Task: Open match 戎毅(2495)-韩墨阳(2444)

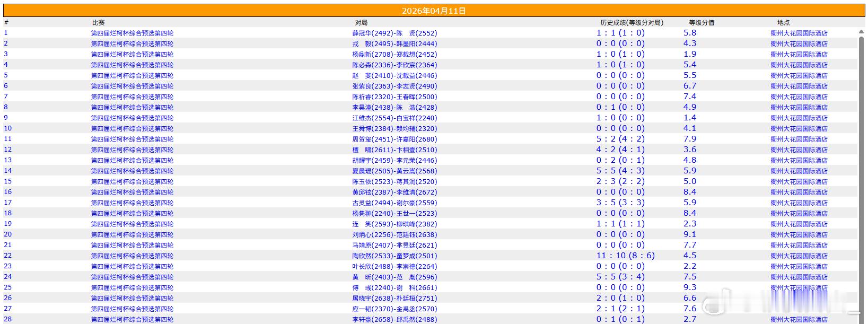Action: [x=394, y=43]
